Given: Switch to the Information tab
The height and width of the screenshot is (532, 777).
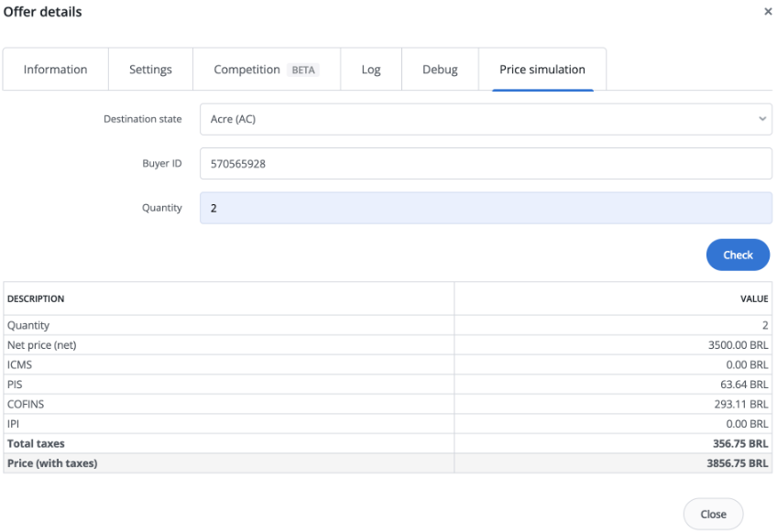Looking at the screenshot, I should 55,70.
